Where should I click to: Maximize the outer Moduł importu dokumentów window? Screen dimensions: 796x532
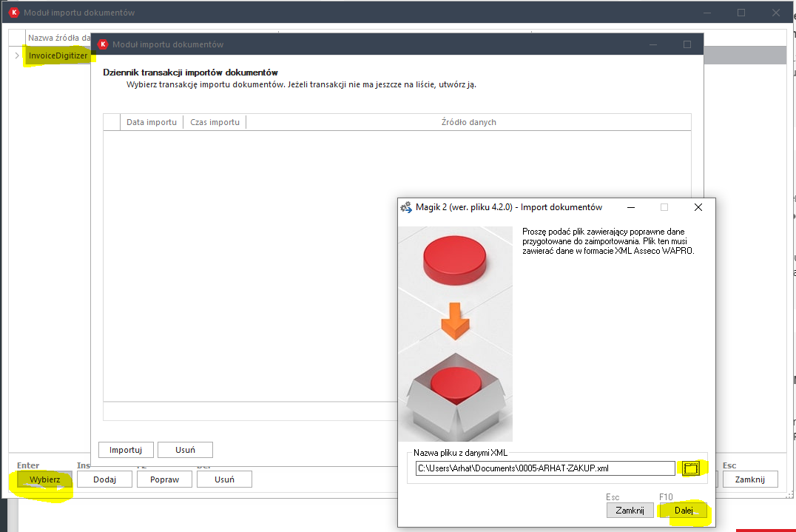point(741,13)
